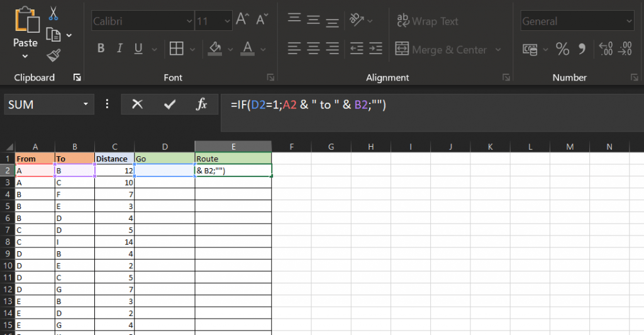Viewport: 644px width, 335px height.
Task: Toggle Italic formatting
Action: tap(119, 49)
